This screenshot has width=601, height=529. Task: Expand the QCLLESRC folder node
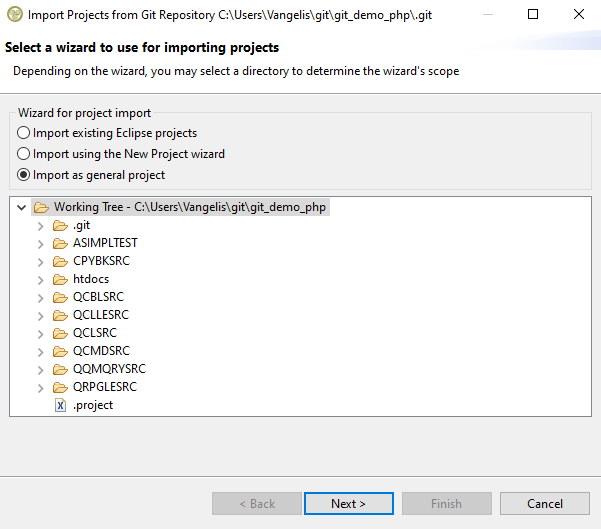pyautogui.click(x=41, y=315)
